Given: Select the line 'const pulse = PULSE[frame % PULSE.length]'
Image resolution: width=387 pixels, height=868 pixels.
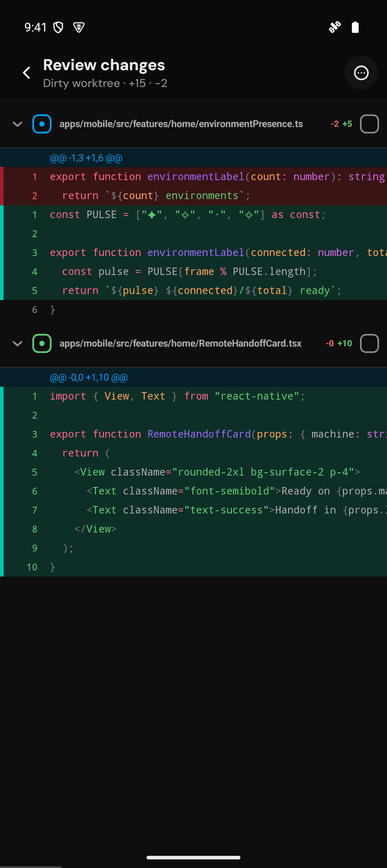Looking at the screenshot, I should pyautogui.click(x=193, y=271).
